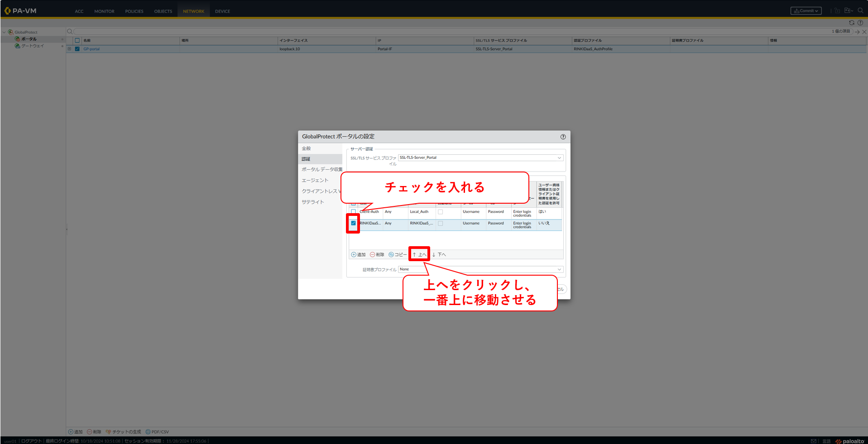Image resolution: width=868 pixels, height=444 pixels.
Task: Open the dialog help question-mark icon
Action: (x=563, y=137)
